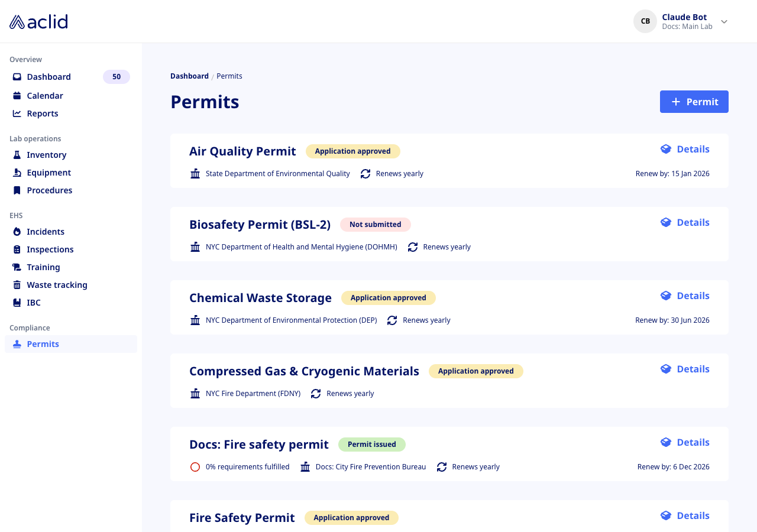Click Details box icon for Compressed Gas permit
This screenshot has height=532, width=757.
(x=666, y=369)
